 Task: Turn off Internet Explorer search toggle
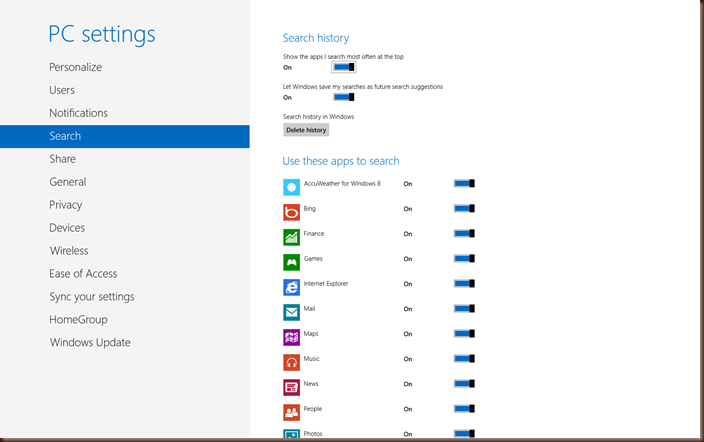464,283
